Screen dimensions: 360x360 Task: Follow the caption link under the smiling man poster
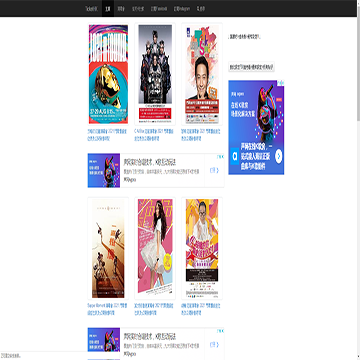pyautogui.click(x=201, y=135)
